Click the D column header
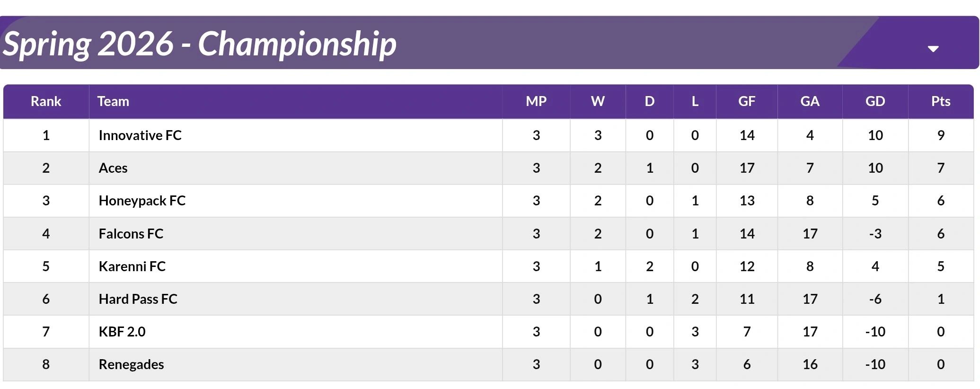980x389 pixels. click(x=649, y=101)
